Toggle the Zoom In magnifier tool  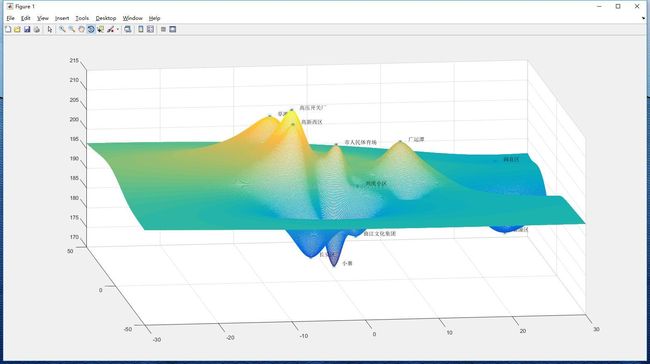point(62,29)
